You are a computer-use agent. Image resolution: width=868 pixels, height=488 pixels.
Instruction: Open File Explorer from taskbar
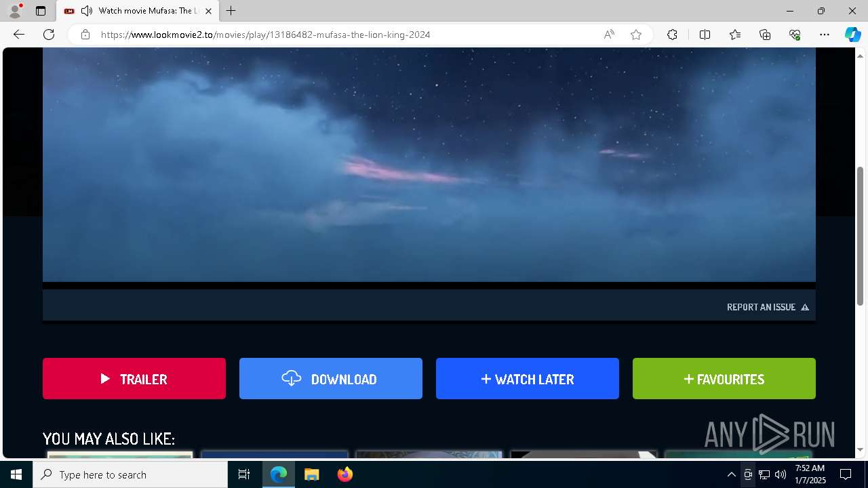click(x=311, y=474)
